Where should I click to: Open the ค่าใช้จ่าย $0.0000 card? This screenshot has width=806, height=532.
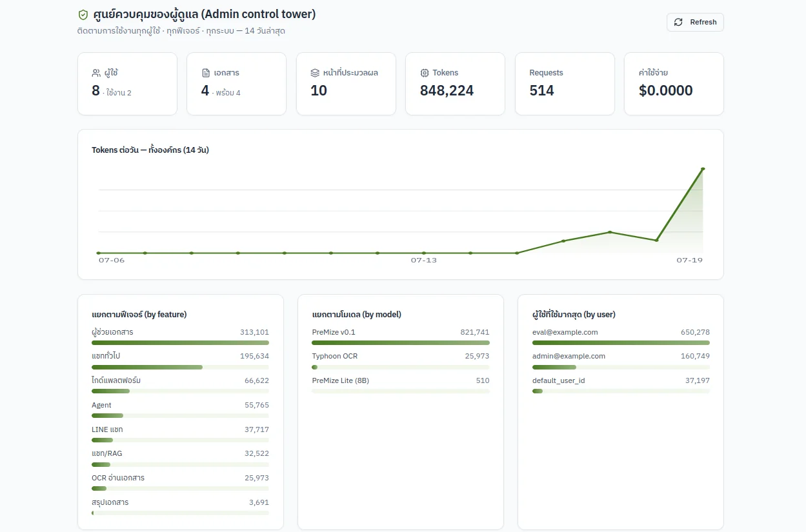pyautogui.click(x=674, y=84)
